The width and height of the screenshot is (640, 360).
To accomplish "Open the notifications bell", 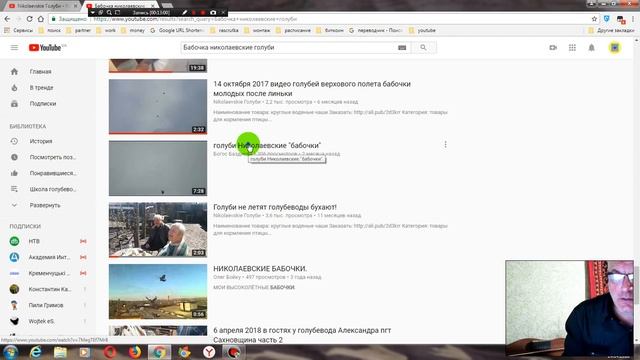I will (x=591, y=48).
